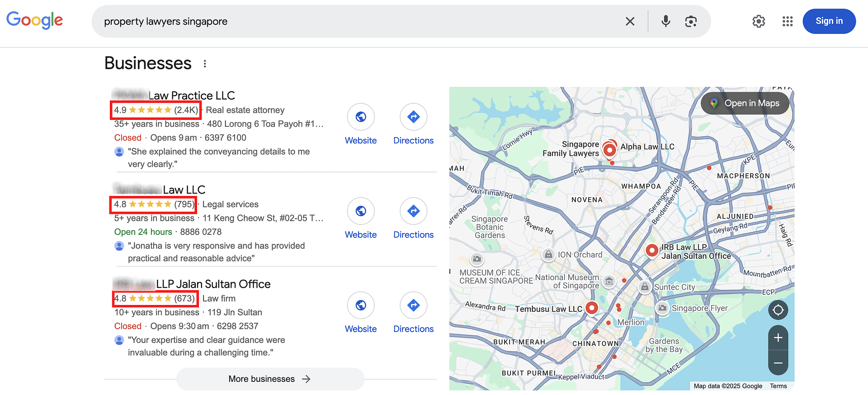Select Tembusu Law LLC map pin
The height and width of the screenshot is (395, 868).
pos(591,308)
